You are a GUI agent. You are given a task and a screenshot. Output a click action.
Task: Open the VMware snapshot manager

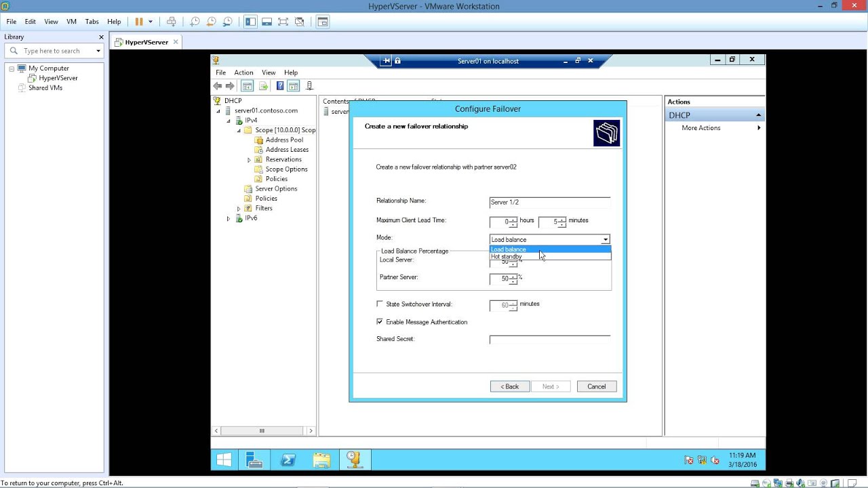[x=227, y=22]
